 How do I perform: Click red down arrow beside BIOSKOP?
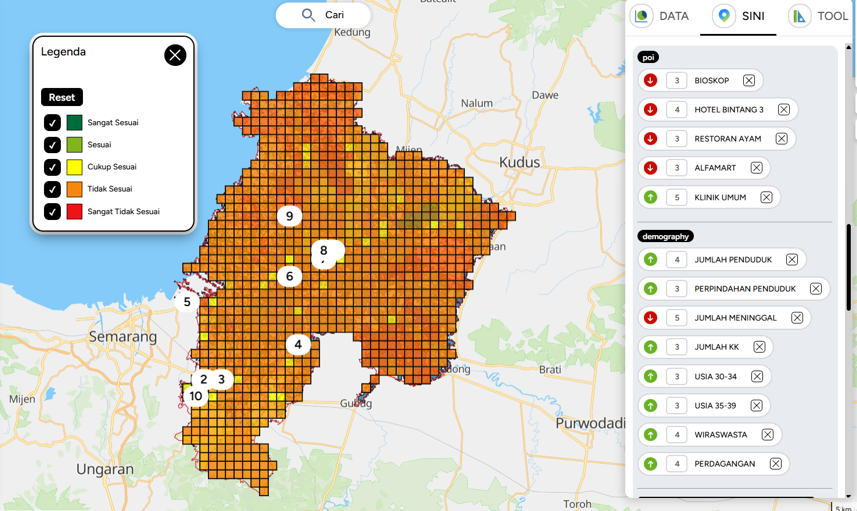tap(650, 81)
